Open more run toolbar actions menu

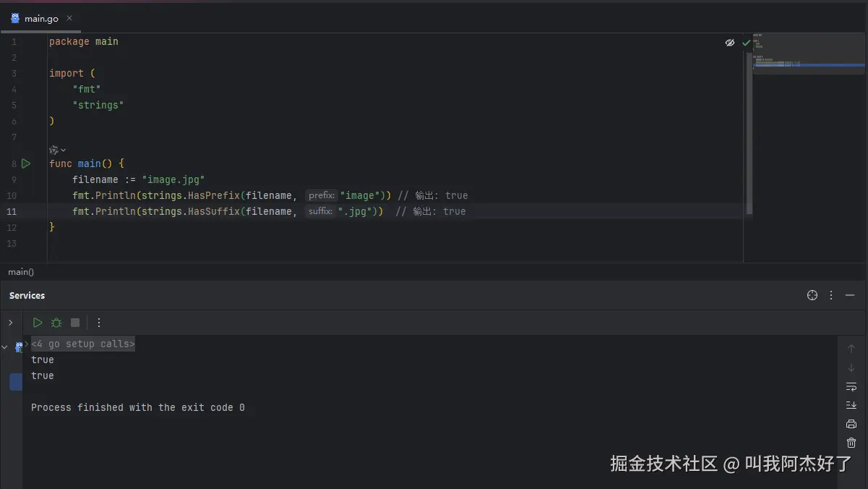point(99,323)
